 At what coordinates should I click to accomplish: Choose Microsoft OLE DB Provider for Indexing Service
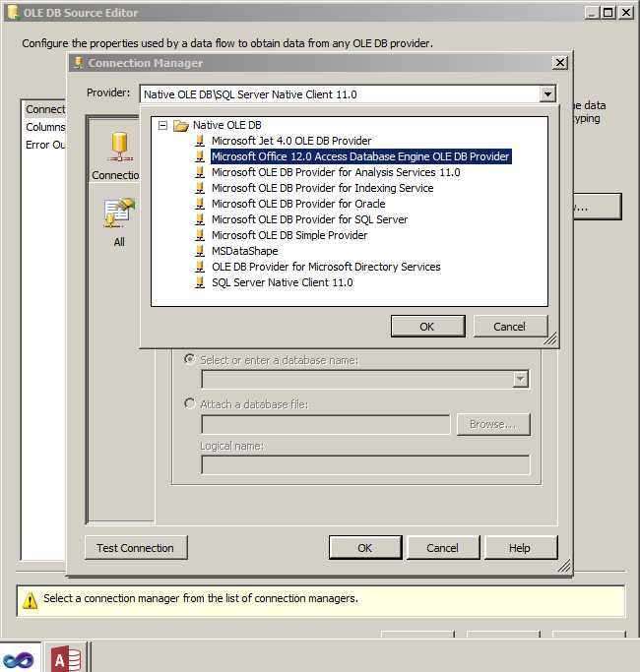pos(323,188)
